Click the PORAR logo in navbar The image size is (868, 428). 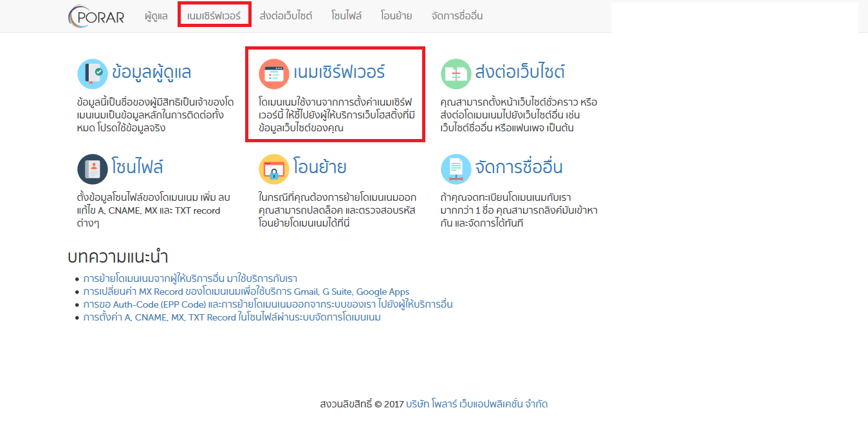[97, 16]
